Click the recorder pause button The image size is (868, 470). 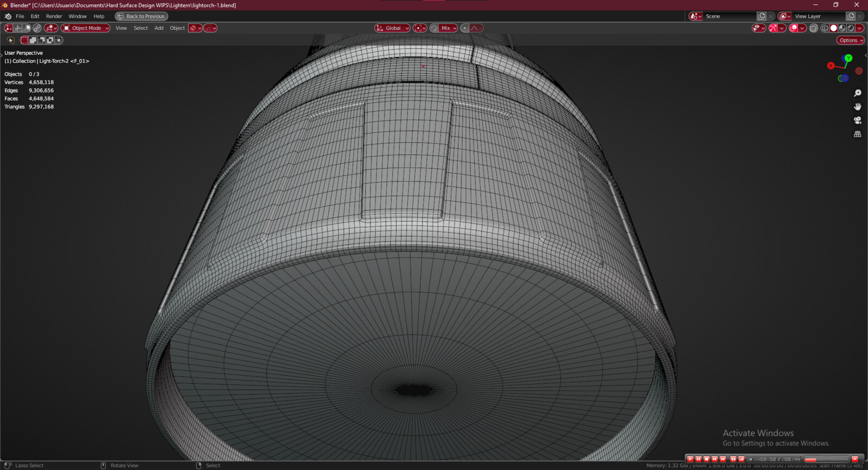tap(698, 459)
